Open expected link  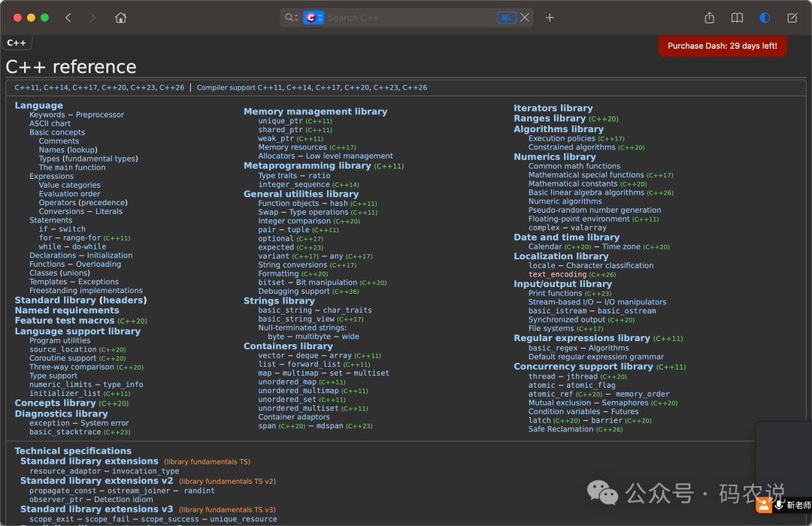coord(276,247)
